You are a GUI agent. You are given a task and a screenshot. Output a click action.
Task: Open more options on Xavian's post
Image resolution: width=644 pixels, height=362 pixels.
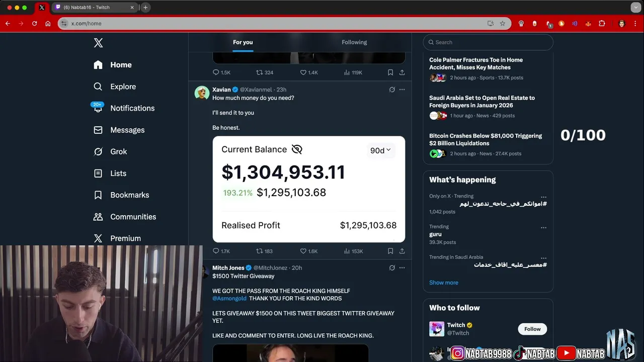click(402, 89)
